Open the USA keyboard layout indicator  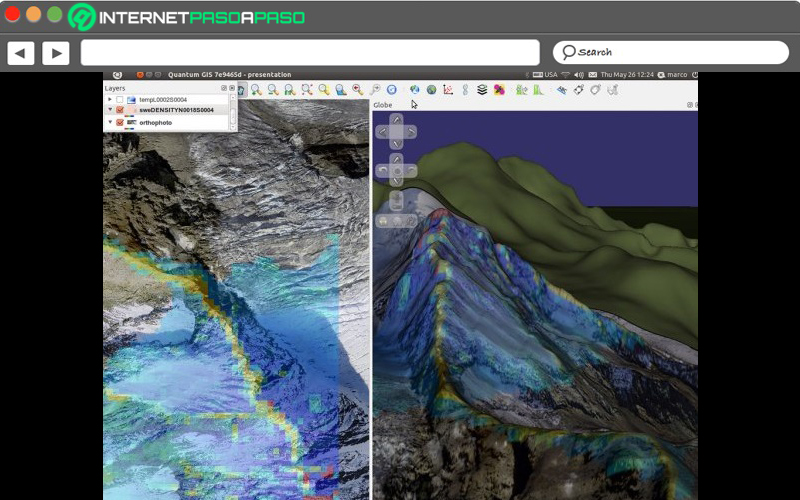(545, 75)
